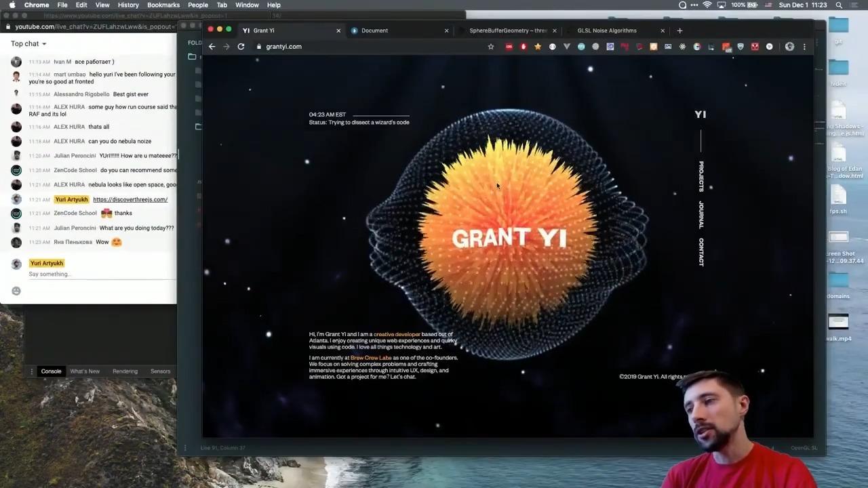Expand the FOLDERS tree in the editor sidebar
This screenshot has height=488, width=868.
point(195,42)
